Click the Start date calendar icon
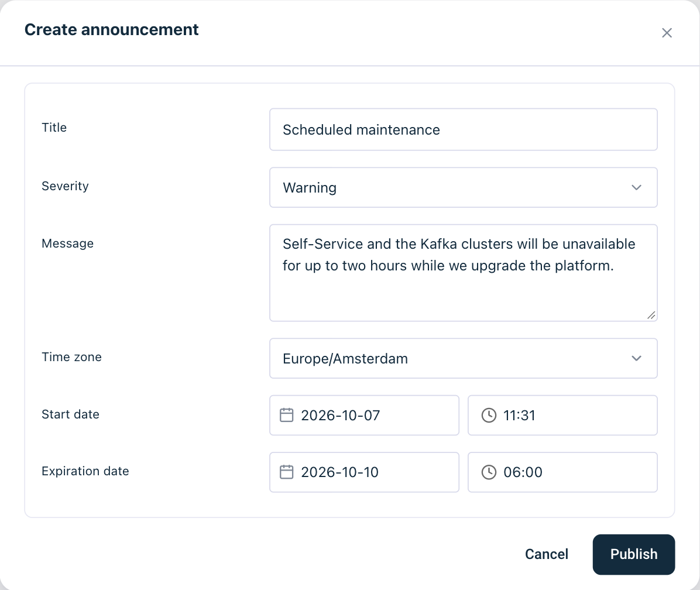Image resolution: width=700 pixels, height=590 pixels. click(x=286, y=415)
